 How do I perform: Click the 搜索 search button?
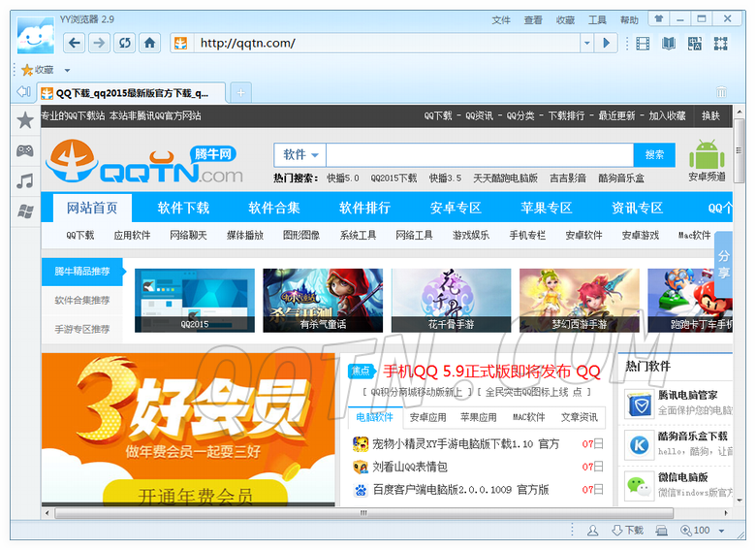pyautogui.click(x=654, y=154)
